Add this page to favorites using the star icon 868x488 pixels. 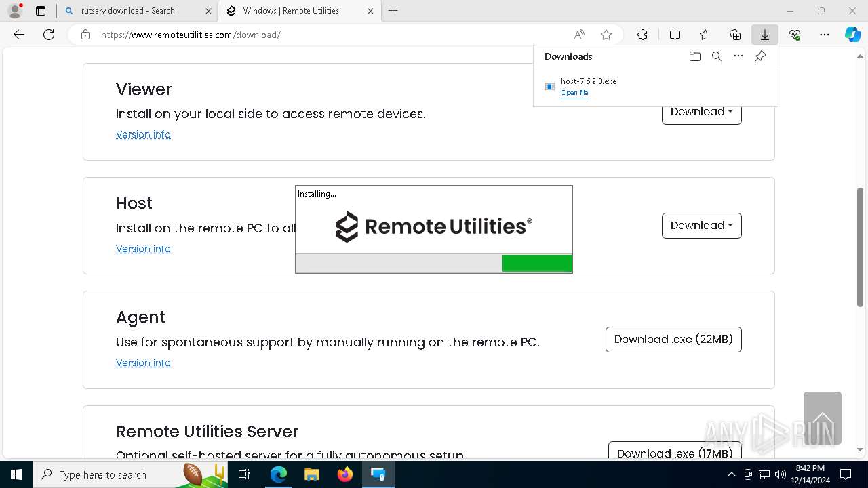click(606, 35)
